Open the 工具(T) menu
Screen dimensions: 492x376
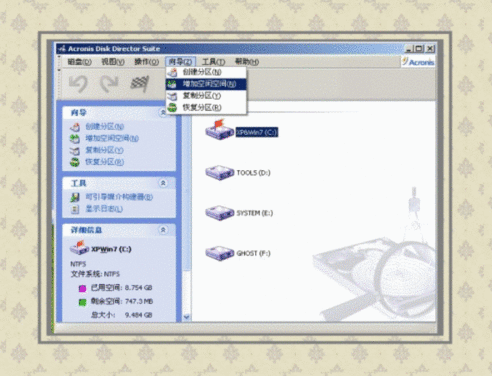(x=213, y=62)
